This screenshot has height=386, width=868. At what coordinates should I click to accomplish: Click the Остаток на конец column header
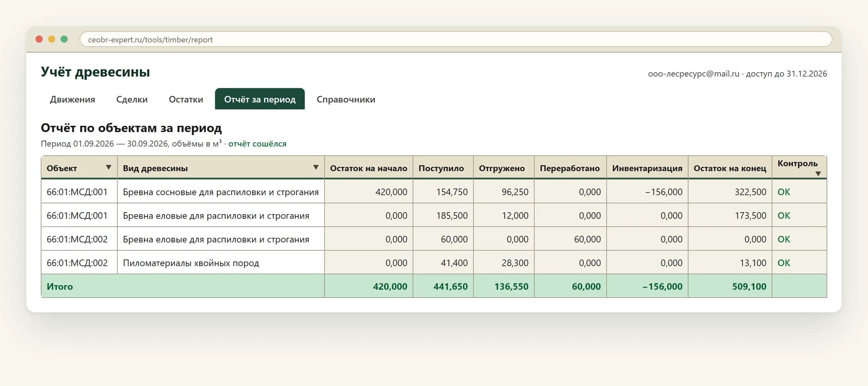click(x=730, y=168)
